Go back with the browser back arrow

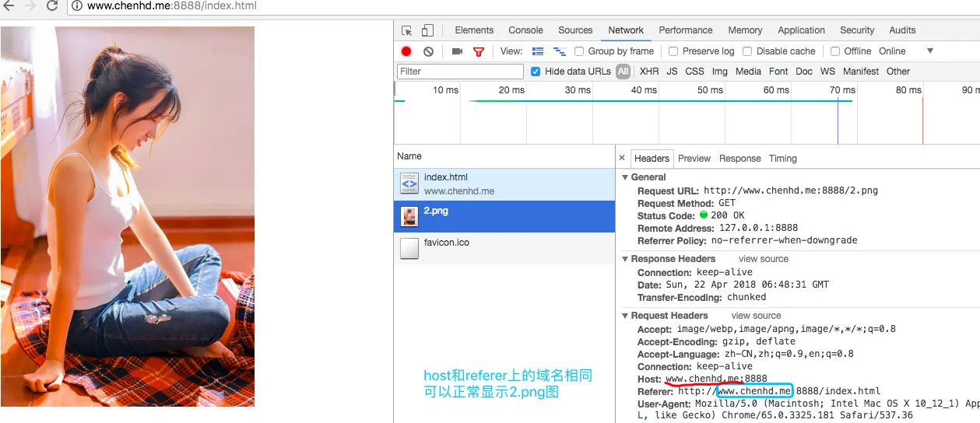click(x=9, y=5)
